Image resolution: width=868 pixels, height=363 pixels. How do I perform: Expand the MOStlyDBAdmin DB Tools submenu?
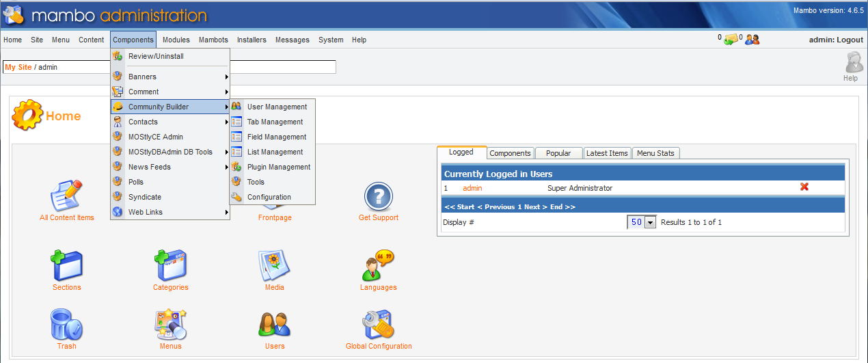(x=170, y=152)
